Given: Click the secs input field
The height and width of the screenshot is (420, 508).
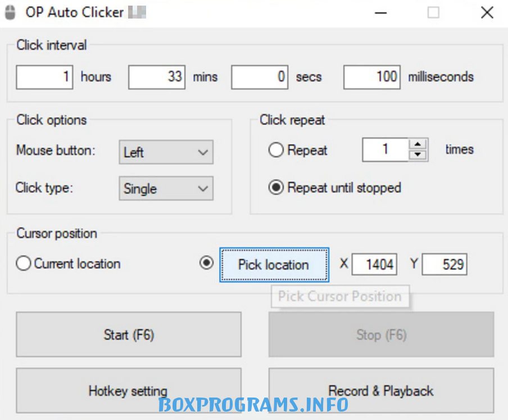Looking at the screenshot, I should (260, 77).
